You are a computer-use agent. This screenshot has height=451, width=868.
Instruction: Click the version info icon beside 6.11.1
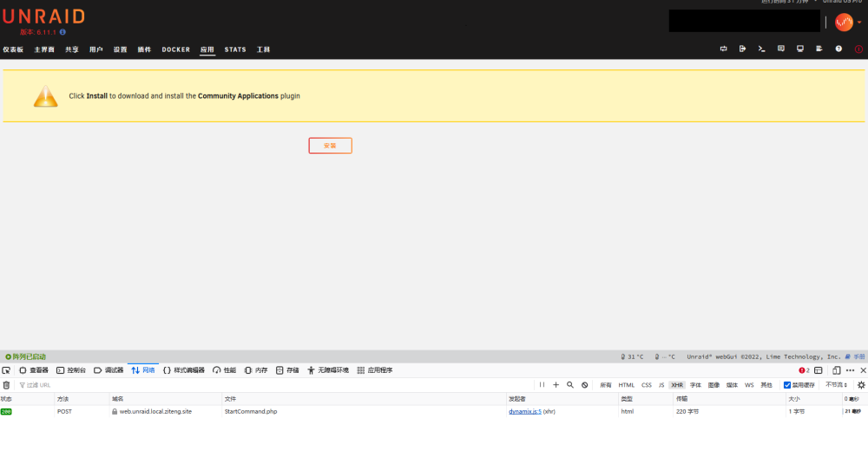tap(62, 32)
